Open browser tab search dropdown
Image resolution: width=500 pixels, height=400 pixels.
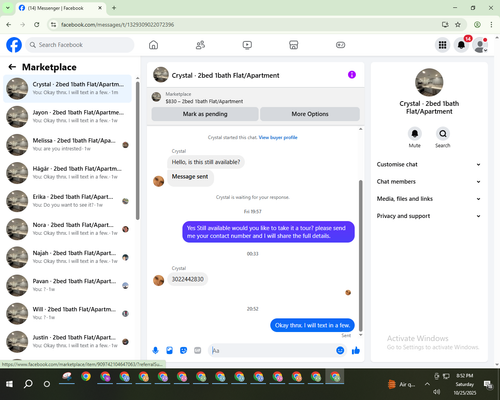(8, 8)
